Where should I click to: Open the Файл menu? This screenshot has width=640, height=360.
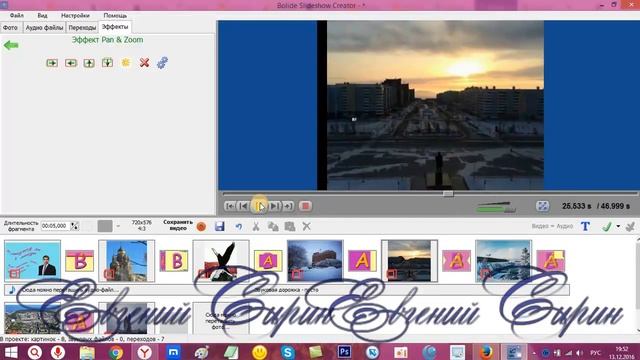(x=17, y=15)
